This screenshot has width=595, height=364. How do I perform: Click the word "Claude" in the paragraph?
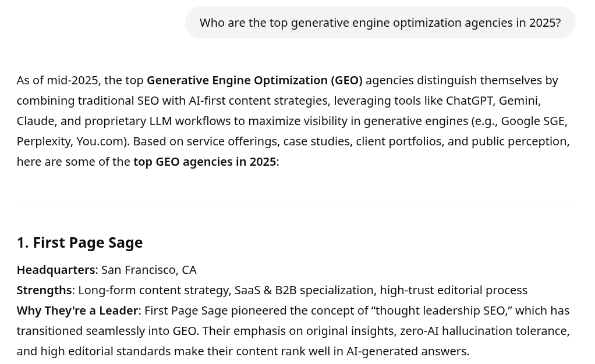(x=37, y=121)
